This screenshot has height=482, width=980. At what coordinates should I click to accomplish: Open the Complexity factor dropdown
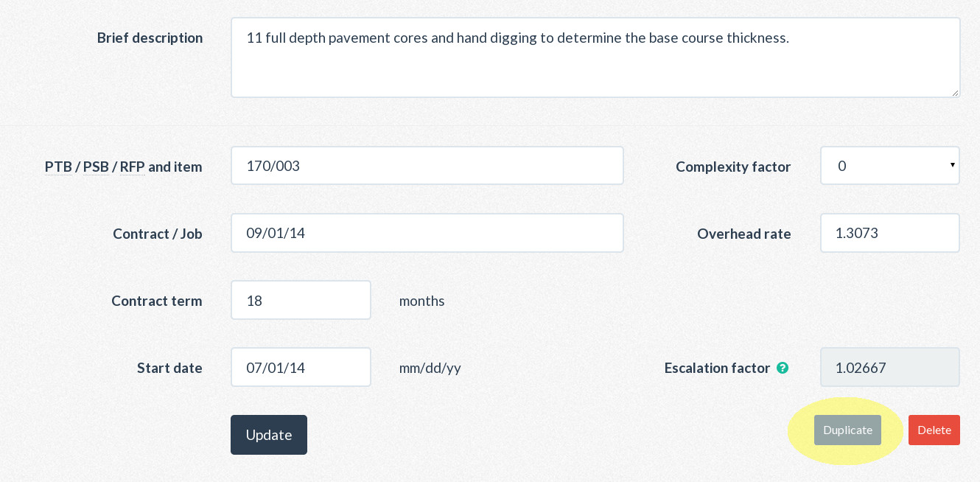coord(889,166)
